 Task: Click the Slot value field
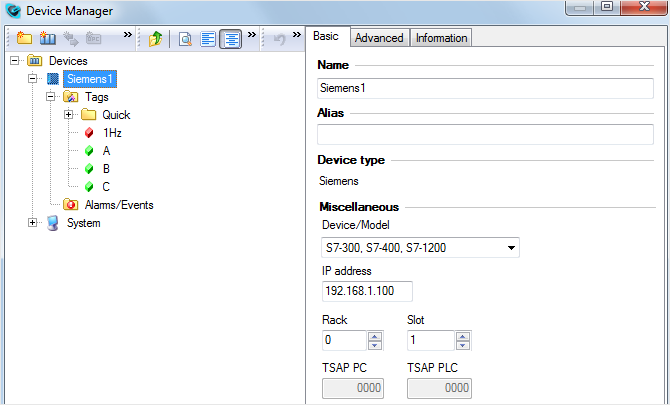[x=431, y=340]
